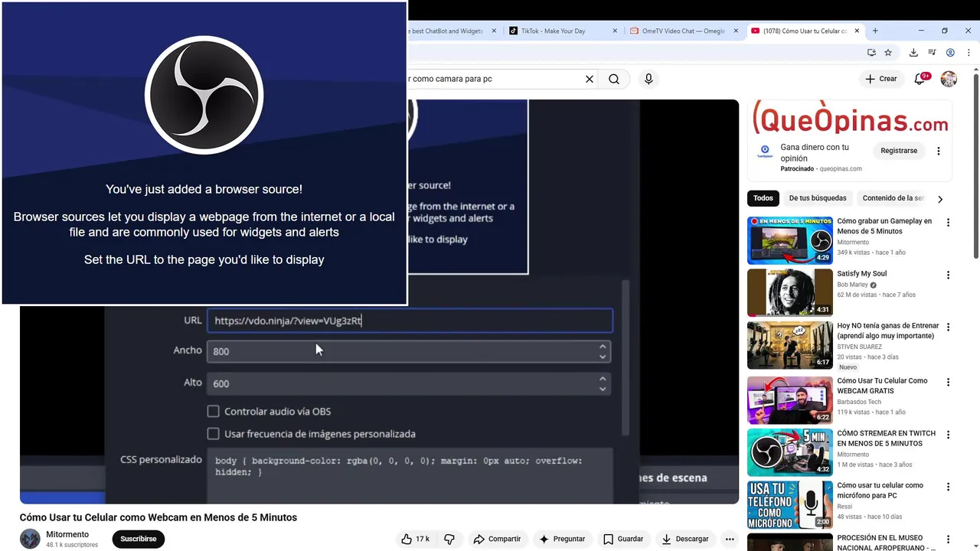Click the Crear button
This screenshot has height=551, width=980.
click(x=880, y=79)
